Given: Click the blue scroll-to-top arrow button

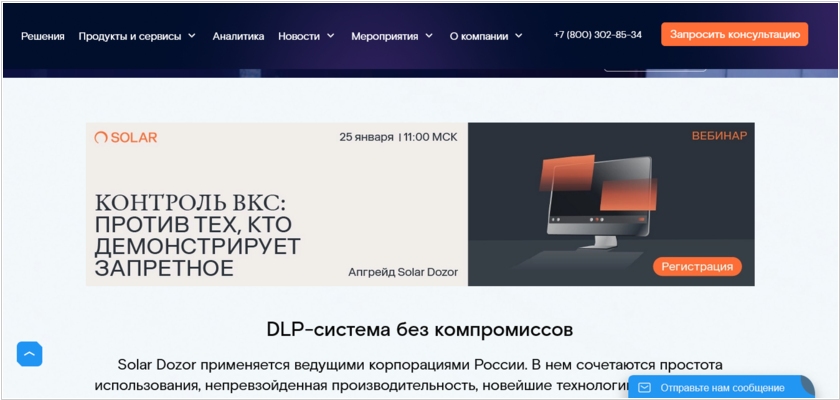Looking at the screenshot, I should point(29,354).
